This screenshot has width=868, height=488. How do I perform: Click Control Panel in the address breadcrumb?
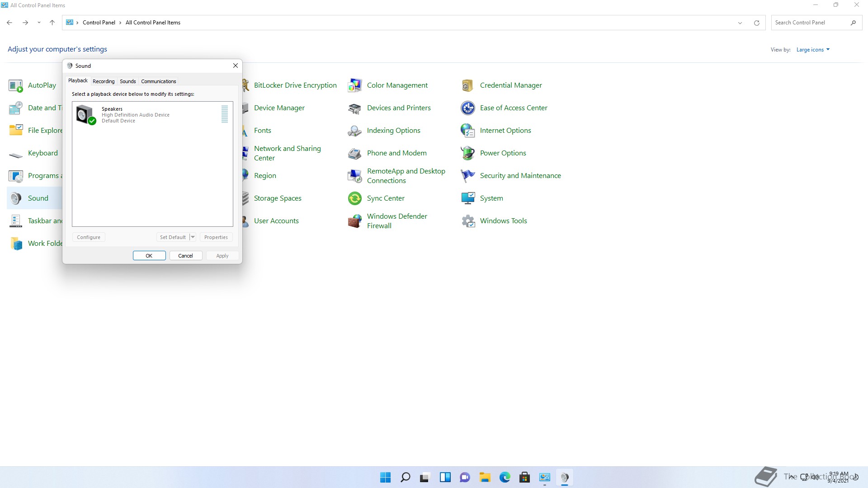99,23
